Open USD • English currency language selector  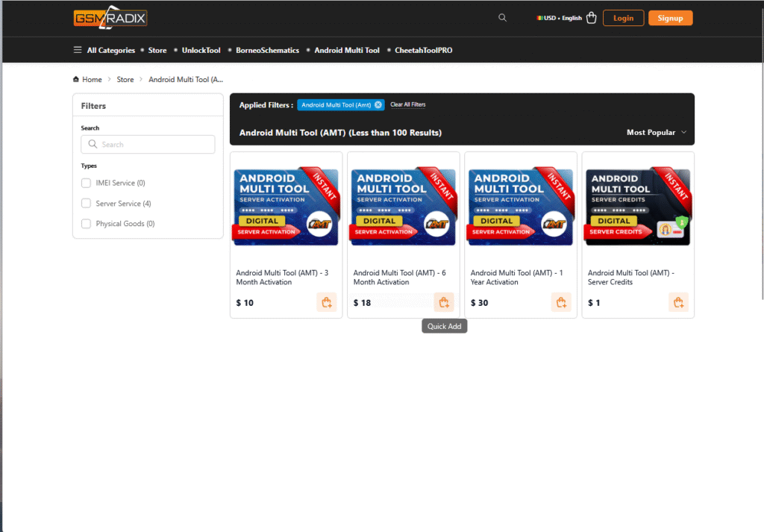[x=559, y=18]
